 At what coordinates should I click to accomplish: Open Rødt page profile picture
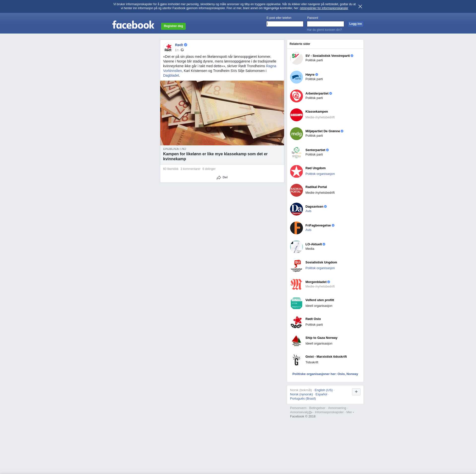(x=168, y=47)
